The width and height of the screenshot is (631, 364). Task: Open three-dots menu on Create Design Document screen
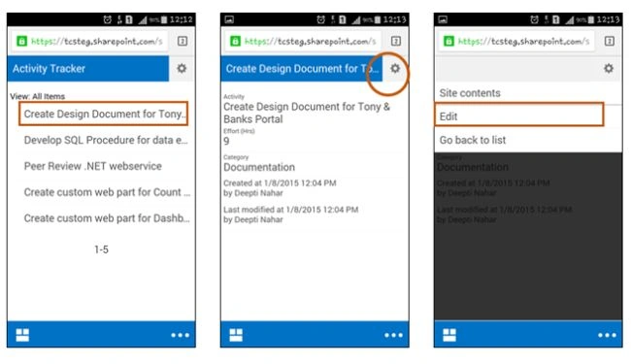click(393, 335)
